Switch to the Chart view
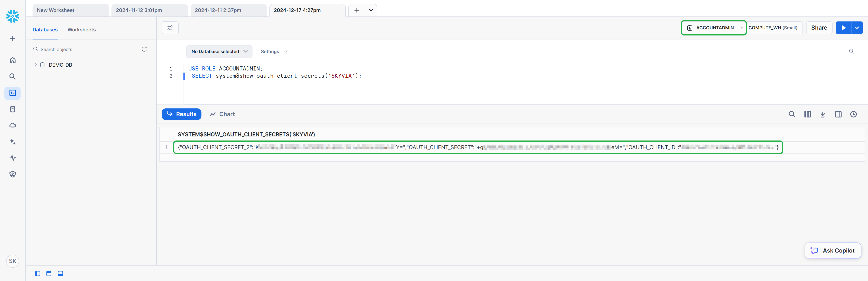Screen dimensions: 868x281 coord(222,114)
